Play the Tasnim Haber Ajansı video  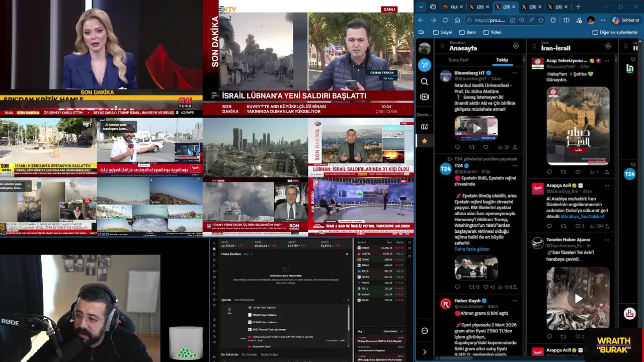point(578,299)
